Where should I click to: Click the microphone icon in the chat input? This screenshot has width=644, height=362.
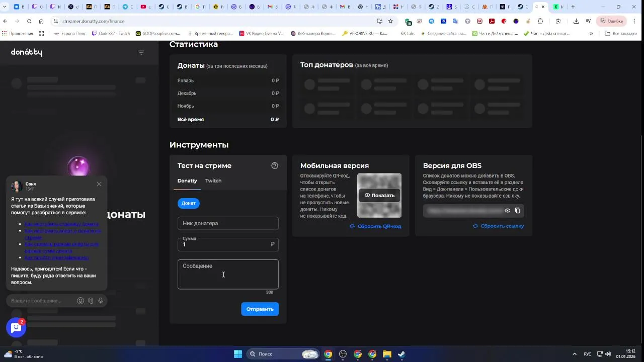(x=101, y=301)
